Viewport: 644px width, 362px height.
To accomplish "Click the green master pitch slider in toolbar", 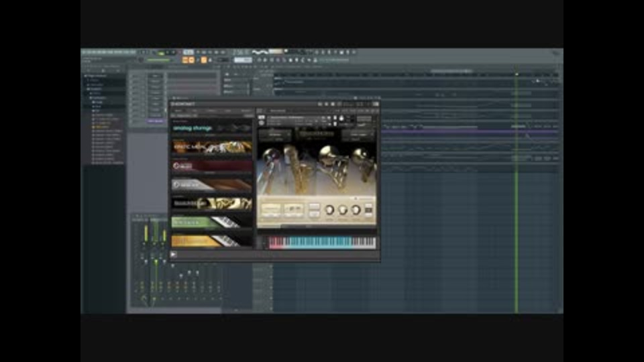I will pyautogui.click(x=158, y=60).
